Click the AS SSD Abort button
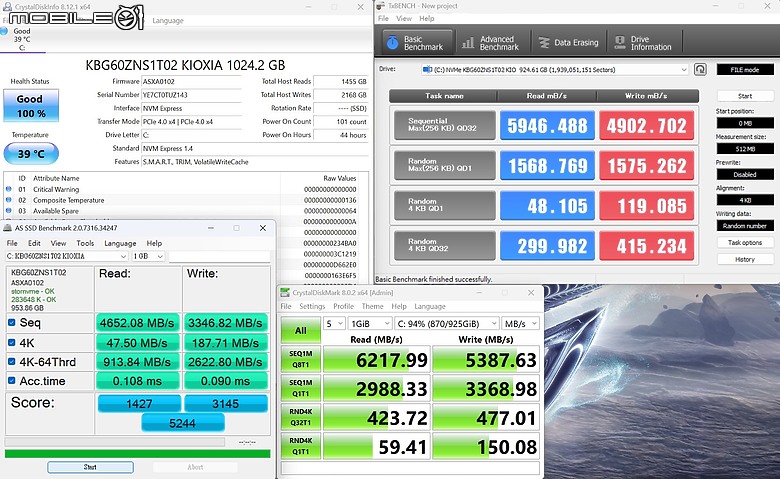Screen dimensions: 780x479 click(x=195, y=467)
